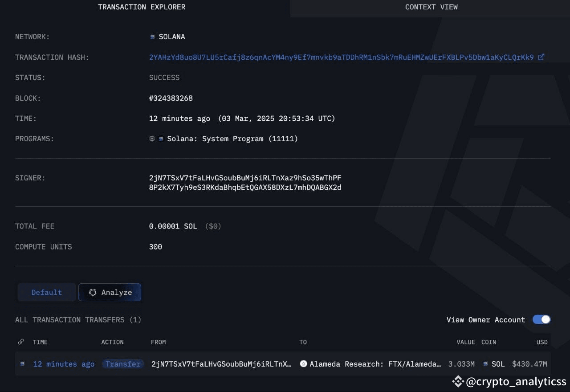Click the chain link icon in the transfers table header
The width and height of the screenshot is (570, 392).
click(x=21, y=342)
